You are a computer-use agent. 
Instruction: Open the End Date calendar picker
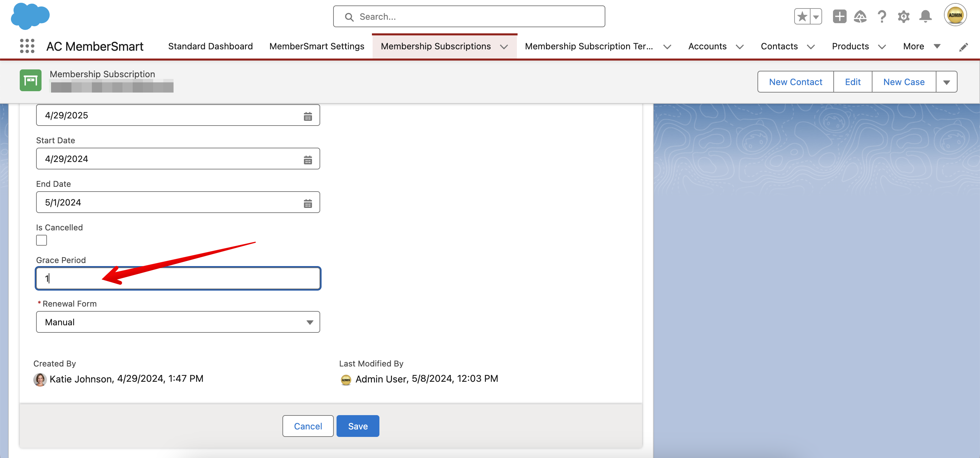coord(308,203)
